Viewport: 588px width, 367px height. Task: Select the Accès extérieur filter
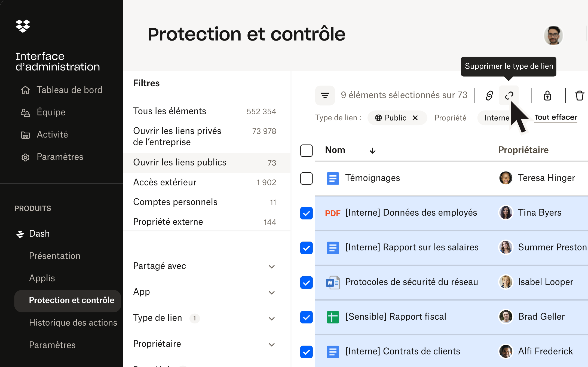pos(205,182)
